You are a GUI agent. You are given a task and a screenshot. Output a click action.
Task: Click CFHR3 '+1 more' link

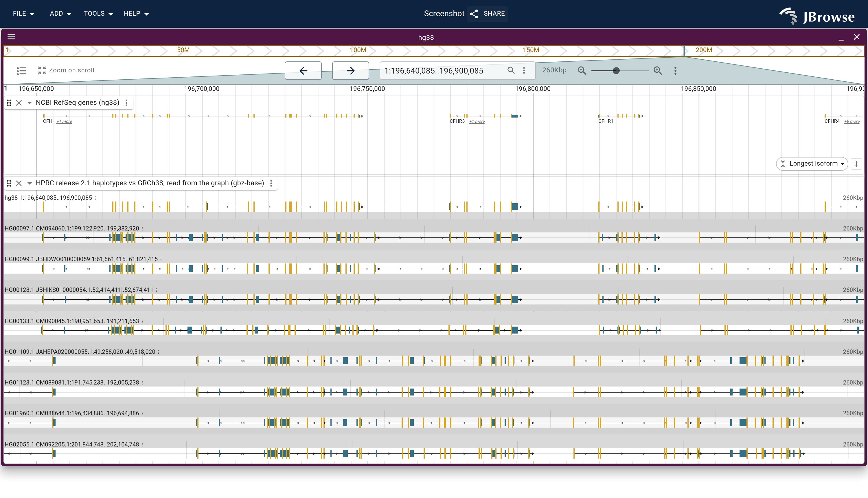(x=477, y=121)
